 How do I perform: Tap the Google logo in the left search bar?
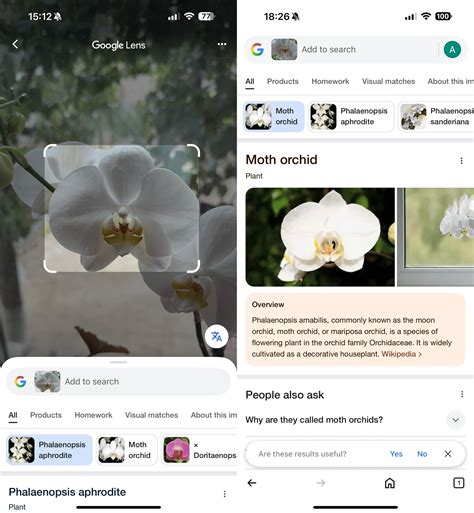[x=20, y=381]
